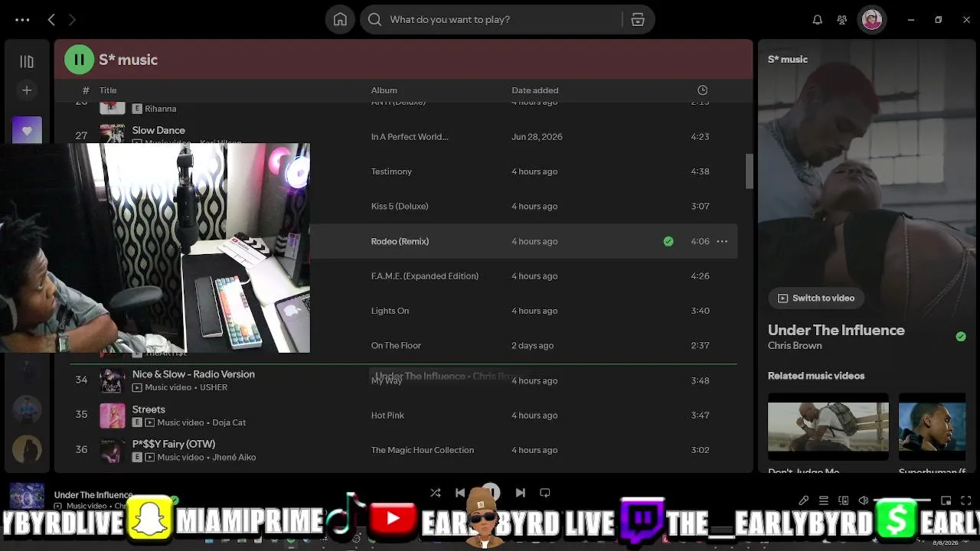Select Nice & Slow - Radio Version track

tap(194, 374)
